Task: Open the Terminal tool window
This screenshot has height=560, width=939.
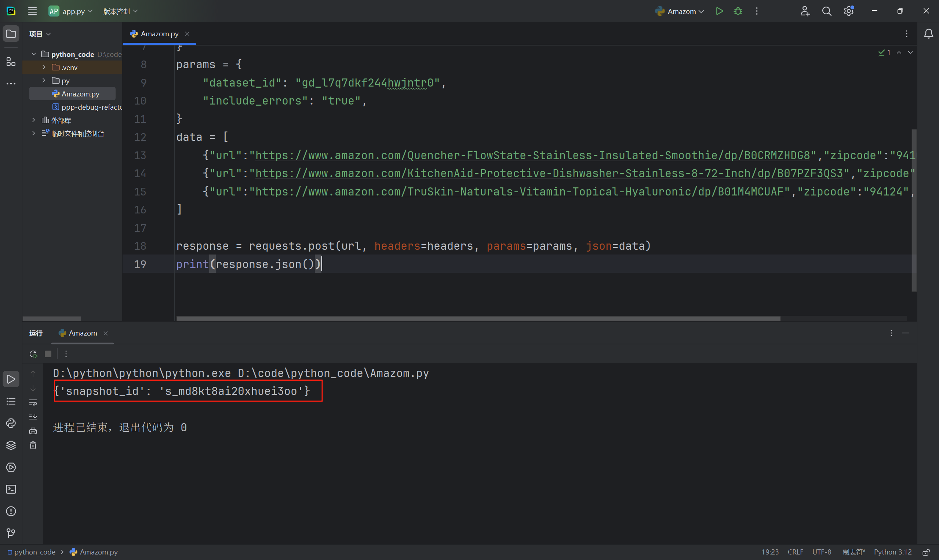Action: point(11,489)
